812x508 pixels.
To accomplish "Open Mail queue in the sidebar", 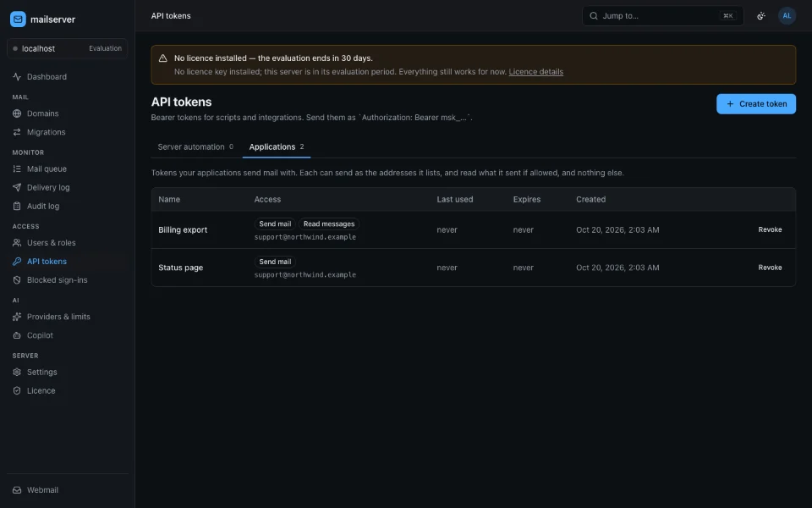I will [x=68, y=169].
